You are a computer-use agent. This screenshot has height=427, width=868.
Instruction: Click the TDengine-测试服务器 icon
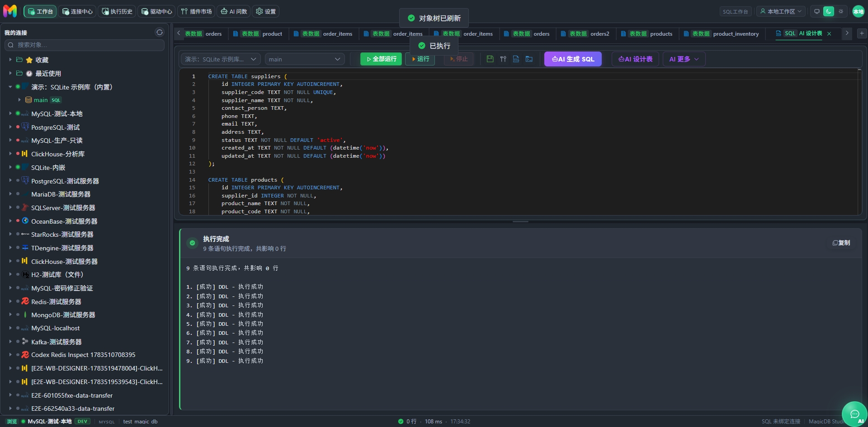(x=25, y=248)
